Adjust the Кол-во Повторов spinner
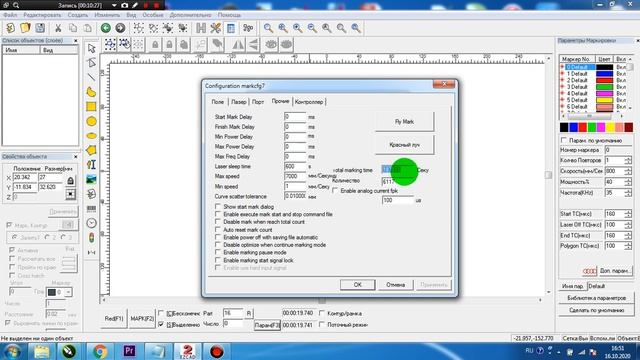The height and width of the screenshot is (360, 640). coord(628,160)
